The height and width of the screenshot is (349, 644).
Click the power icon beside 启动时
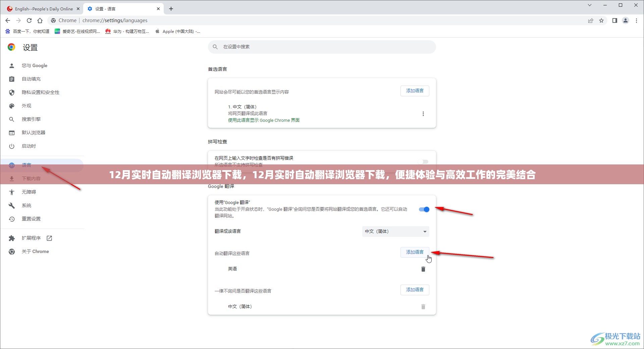12,146
